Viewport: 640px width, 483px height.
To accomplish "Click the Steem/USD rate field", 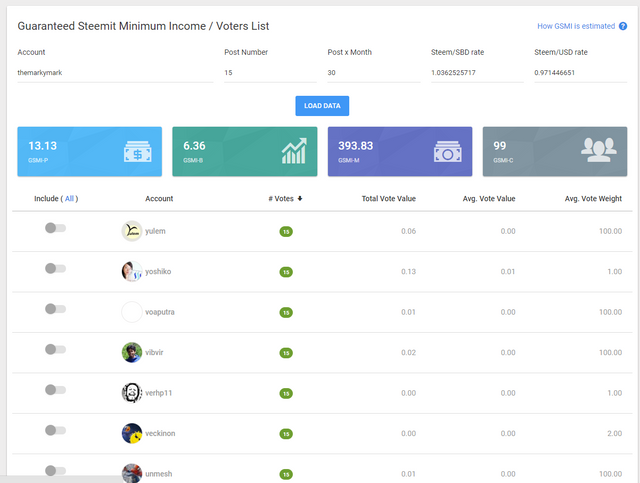I will coord(580,73).
